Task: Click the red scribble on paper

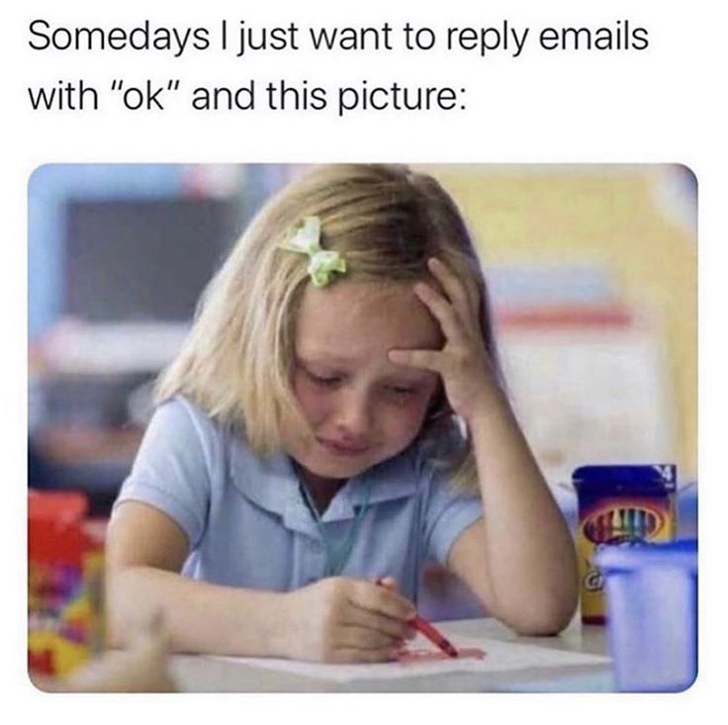Action: tap(439, 653)
